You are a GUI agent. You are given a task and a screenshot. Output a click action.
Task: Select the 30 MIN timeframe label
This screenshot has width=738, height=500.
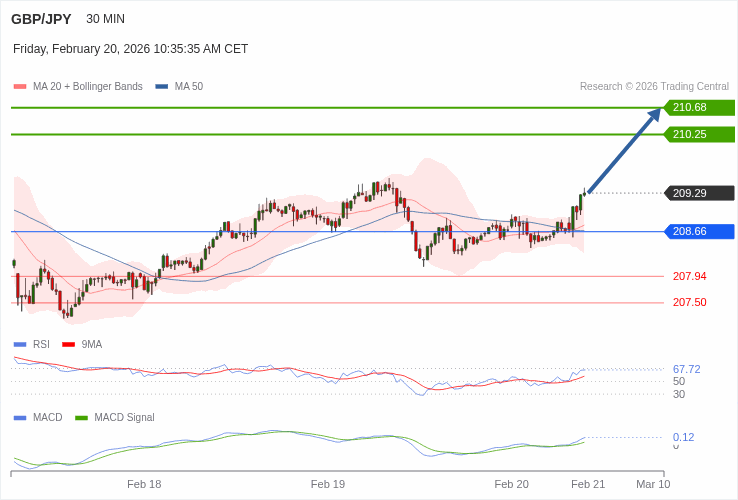(106, 19)
